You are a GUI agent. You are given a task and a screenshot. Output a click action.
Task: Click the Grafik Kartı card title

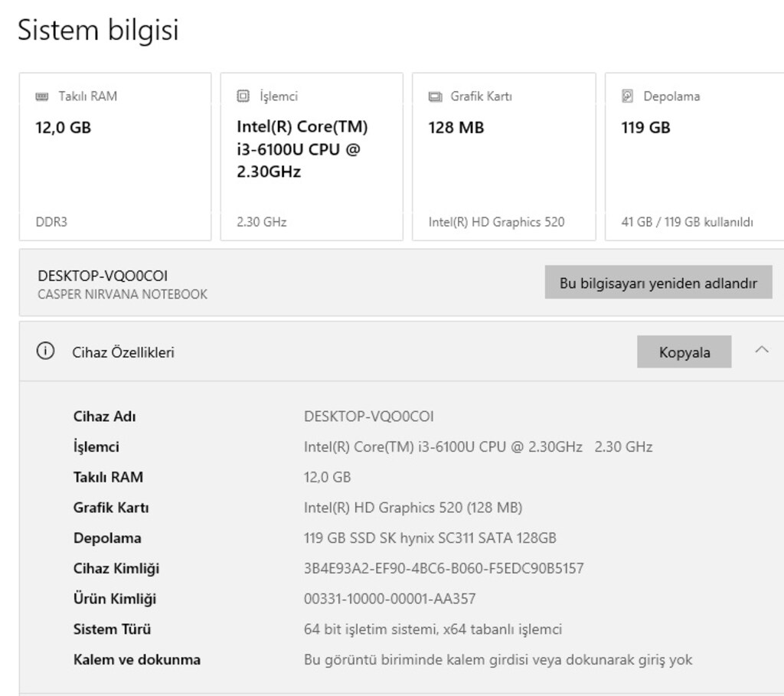[x=481, y=96]
